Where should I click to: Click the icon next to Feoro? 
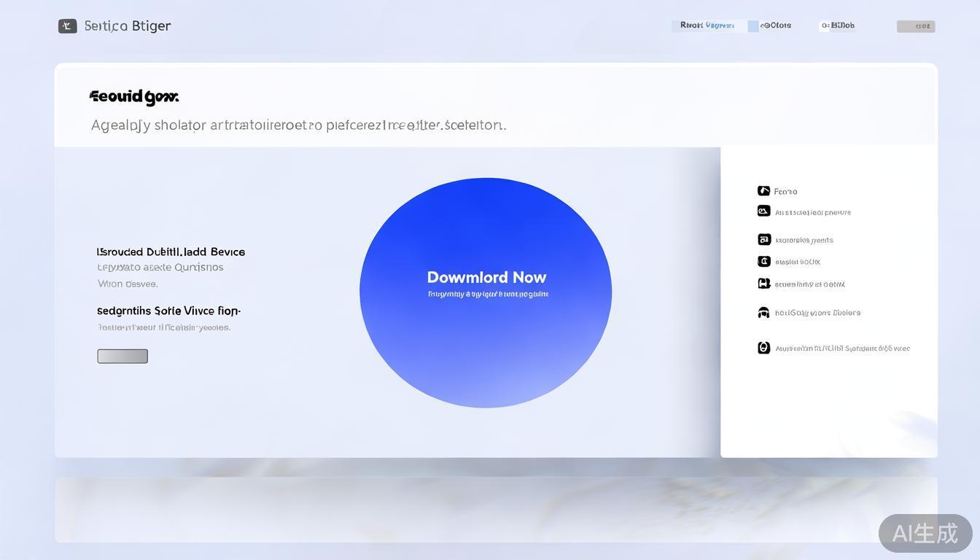[763, 191]
